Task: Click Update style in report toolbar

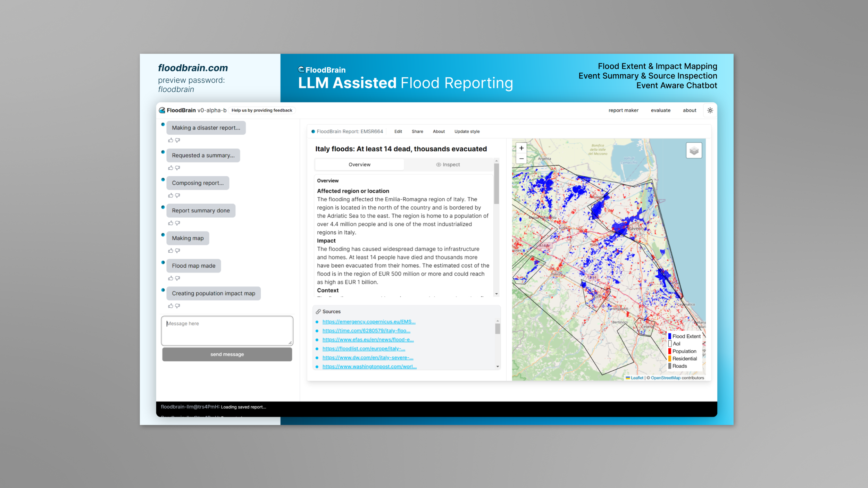Action: [467, 132]
